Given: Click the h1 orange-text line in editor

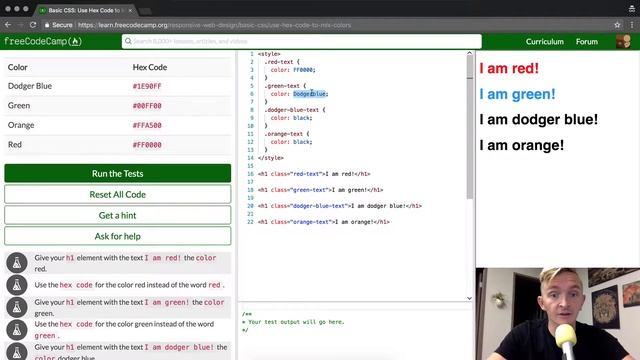Looking at the screenshot, I should coord(324,222).
